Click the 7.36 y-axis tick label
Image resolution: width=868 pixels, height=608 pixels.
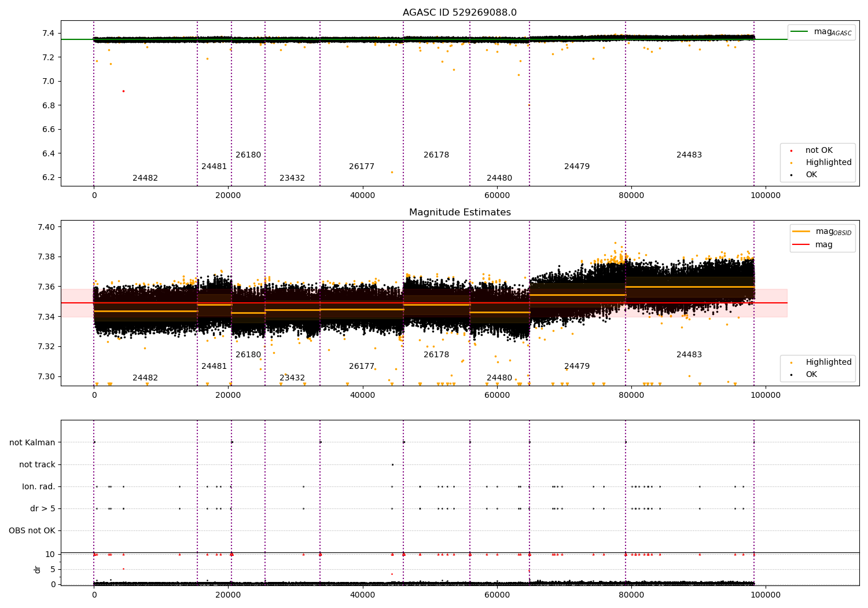point(46,287)
